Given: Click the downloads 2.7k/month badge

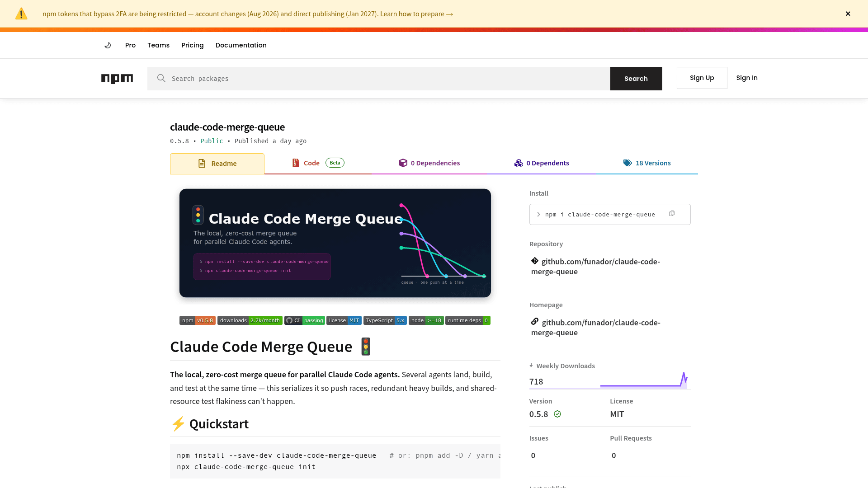Looking at the screenshot, I should 250,320.
